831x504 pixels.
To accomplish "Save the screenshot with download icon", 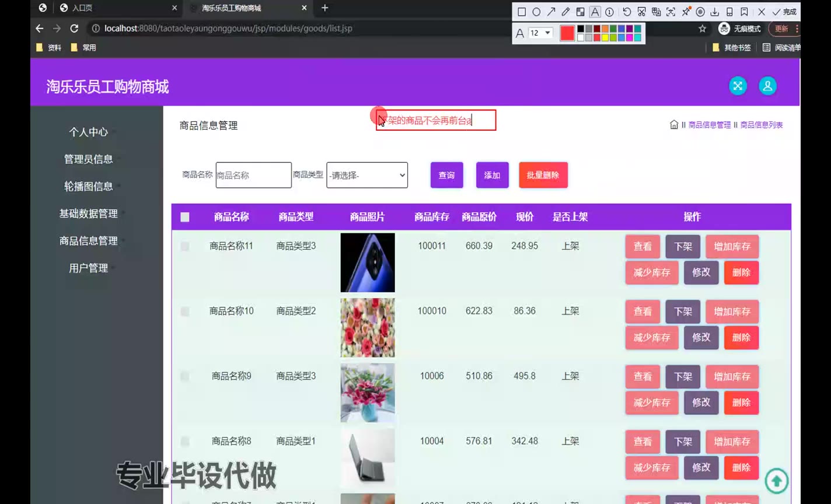I will coord(715,12).
